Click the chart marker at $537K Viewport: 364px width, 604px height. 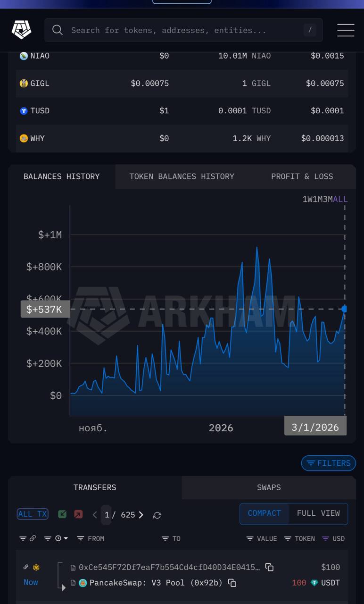[x=344, y=309]
